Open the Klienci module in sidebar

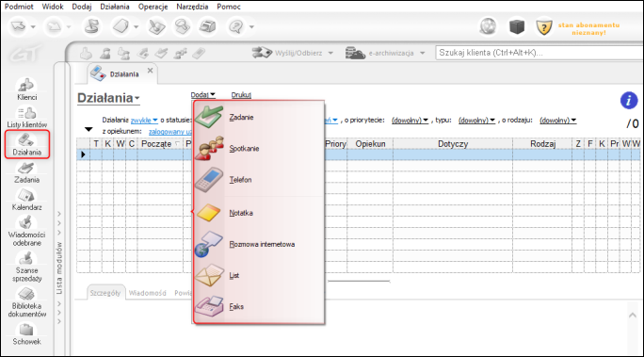coord(26,89)
